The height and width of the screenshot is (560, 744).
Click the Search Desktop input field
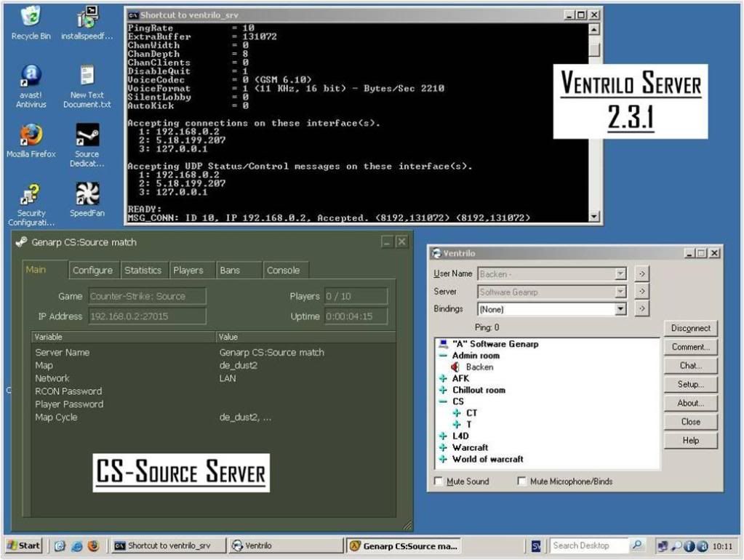[x=589, y=545]
